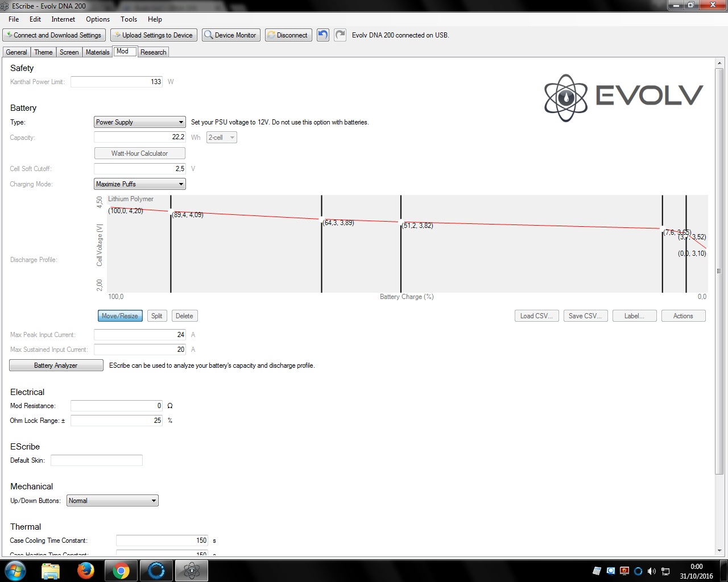Open the Tools menu
Viewport: 728px width, 582px height.
click(129, 19)
